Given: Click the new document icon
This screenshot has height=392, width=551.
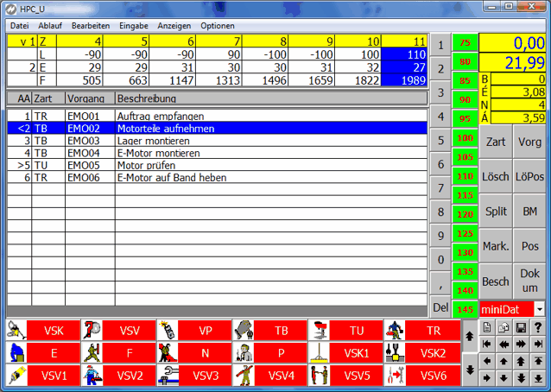Looking at the screenshot, I should (x=487, y=326).
